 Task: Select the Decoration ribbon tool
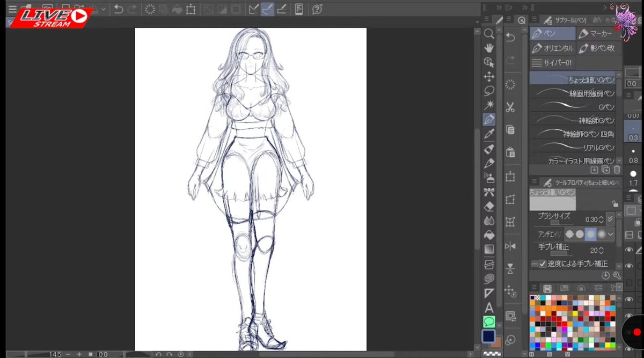489,192
